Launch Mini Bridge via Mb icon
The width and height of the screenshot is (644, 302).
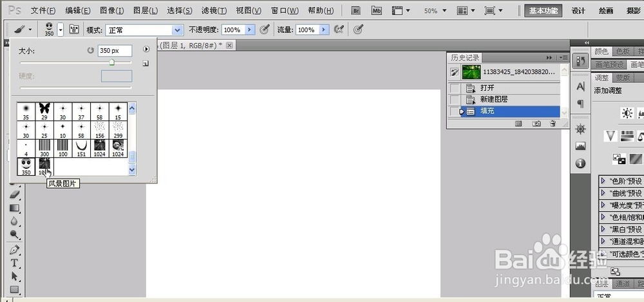[376, 11]
